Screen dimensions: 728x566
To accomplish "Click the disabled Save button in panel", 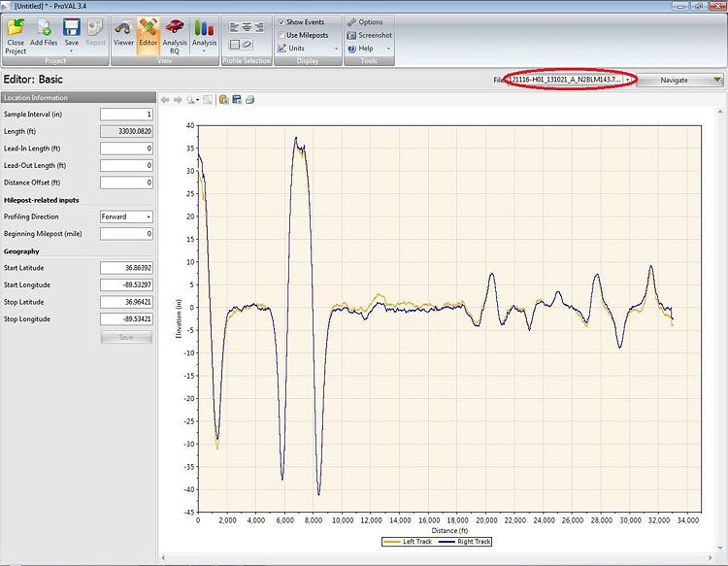I will click(x=126, y=337).
